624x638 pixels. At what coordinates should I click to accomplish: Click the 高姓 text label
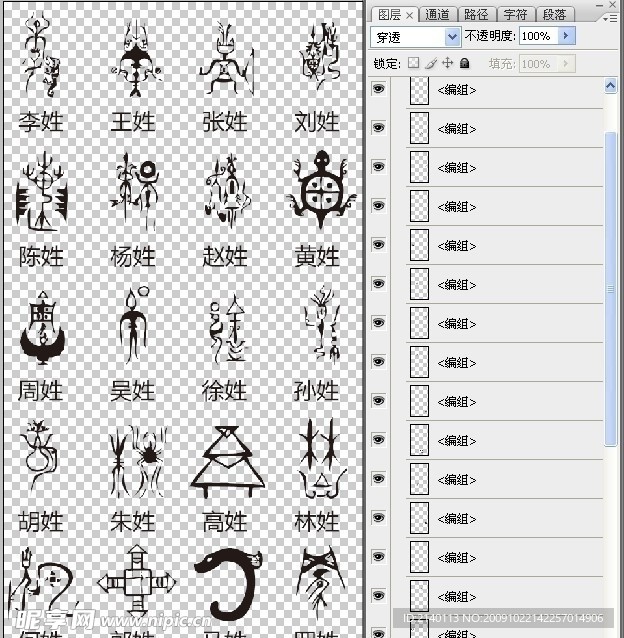coord(225,522)
